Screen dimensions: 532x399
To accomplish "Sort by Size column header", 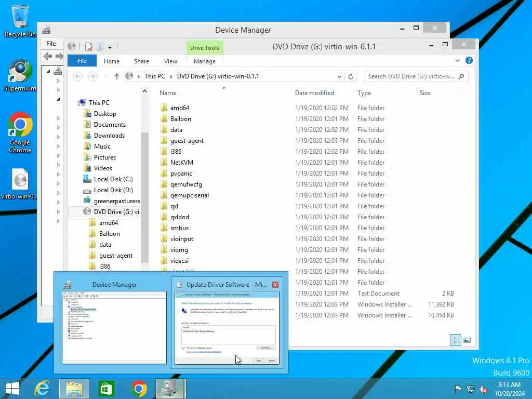I will 425,93.
